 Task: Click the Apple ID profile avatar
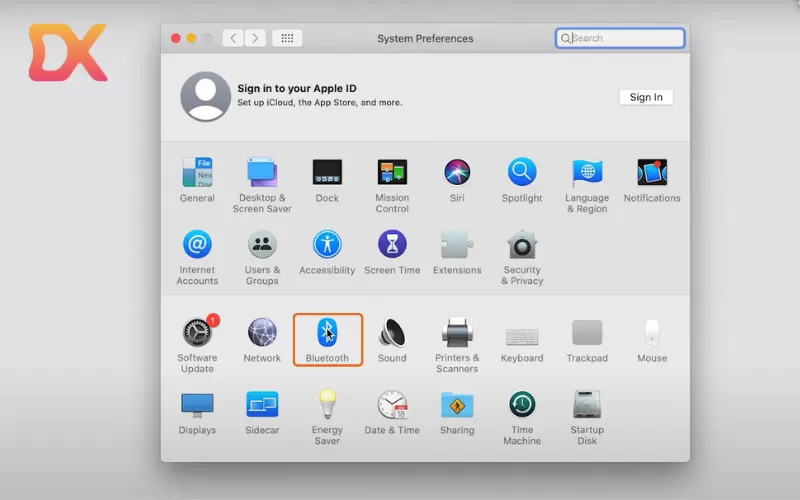205,97
